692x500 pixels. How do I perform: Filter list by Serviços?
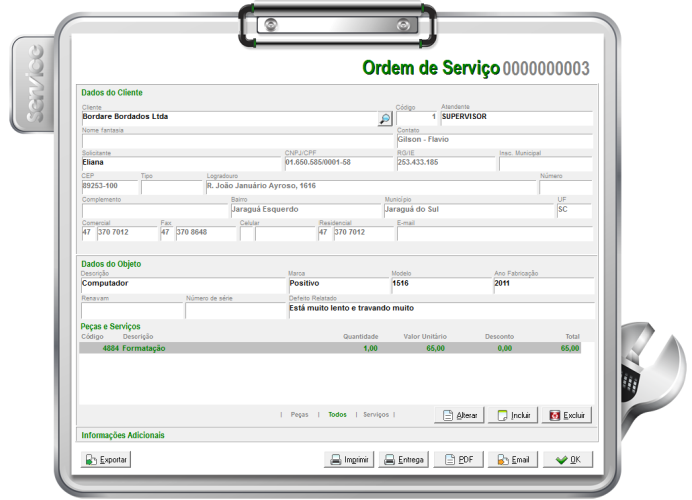pos(376,414)
